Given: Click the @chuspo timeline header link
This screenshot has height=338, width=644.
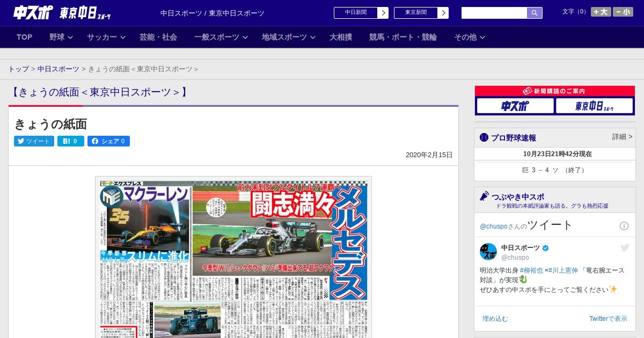Looking at the screenshot, I should [493, 226].
